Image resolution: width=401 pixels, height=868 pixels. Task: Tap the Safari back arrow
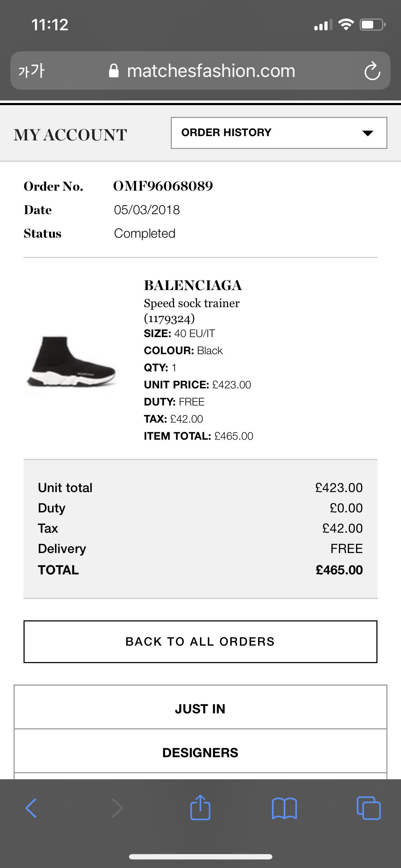click(31, 808)
